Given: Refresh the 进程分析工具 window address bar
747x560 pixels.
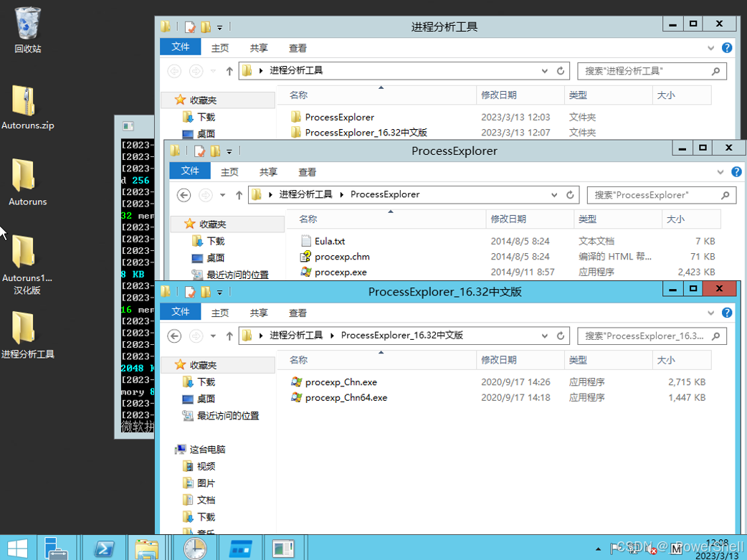Looking at the screenshot, I should tap(561, 70).
